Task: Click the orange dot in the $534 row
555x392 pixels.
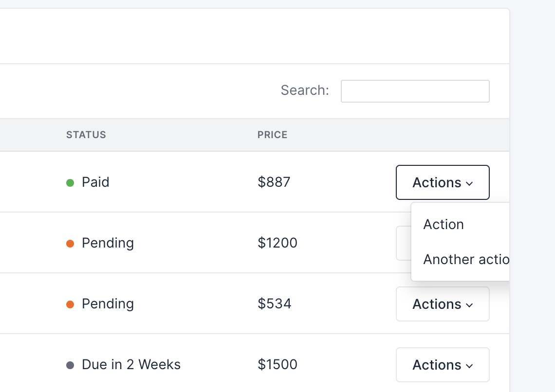Action: pos(70,304)
